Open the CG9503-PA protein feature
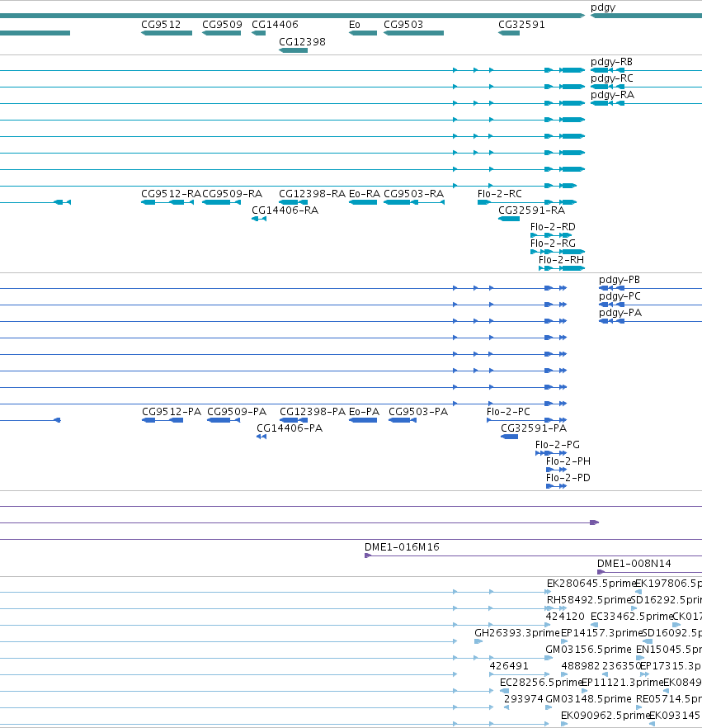The image size is (702, 728). click(x=403, y=420)
